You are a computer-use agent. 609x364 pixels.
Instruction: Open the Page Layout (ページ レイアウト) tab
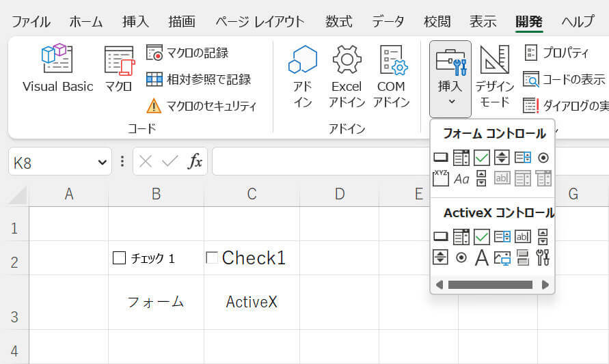pyautogui.click(x=260, y=21)
